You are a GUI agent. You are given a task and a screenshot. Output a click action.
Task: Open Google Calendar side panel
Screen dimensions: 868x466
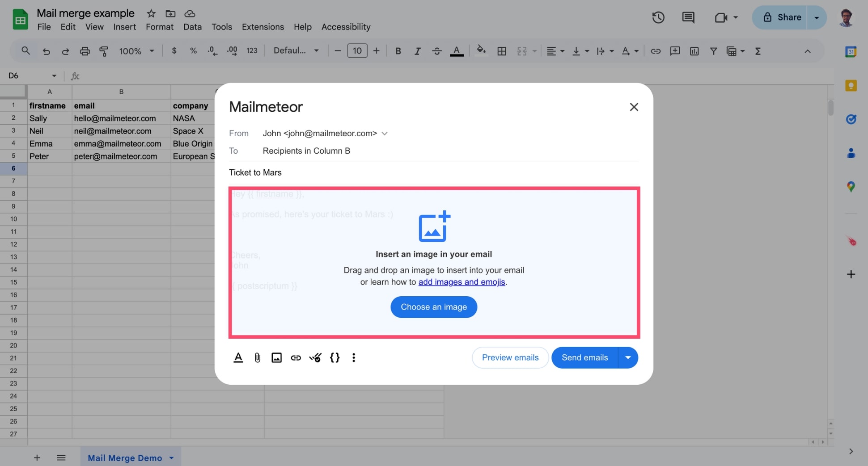851,52
